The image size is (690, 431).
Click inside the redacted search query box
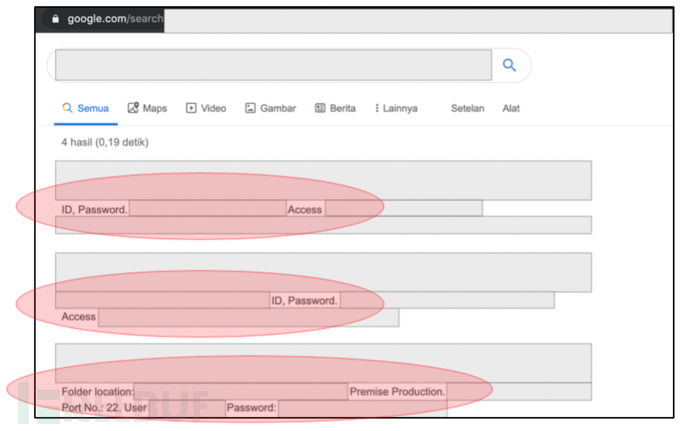point(273,65)
